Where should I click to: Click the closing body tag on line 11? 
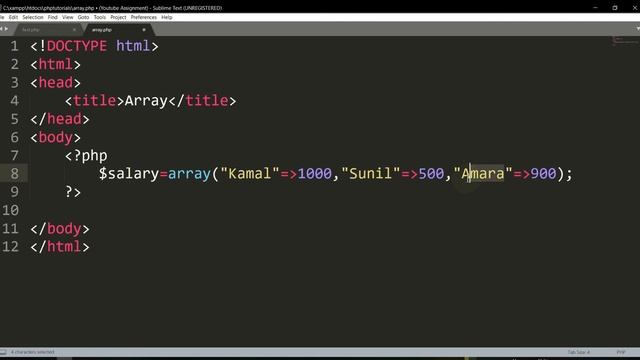click(x=60, y=229)
